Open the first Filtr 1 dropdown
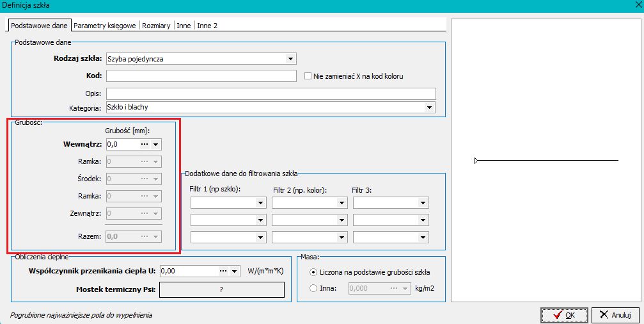 click(x=260, y=203)
